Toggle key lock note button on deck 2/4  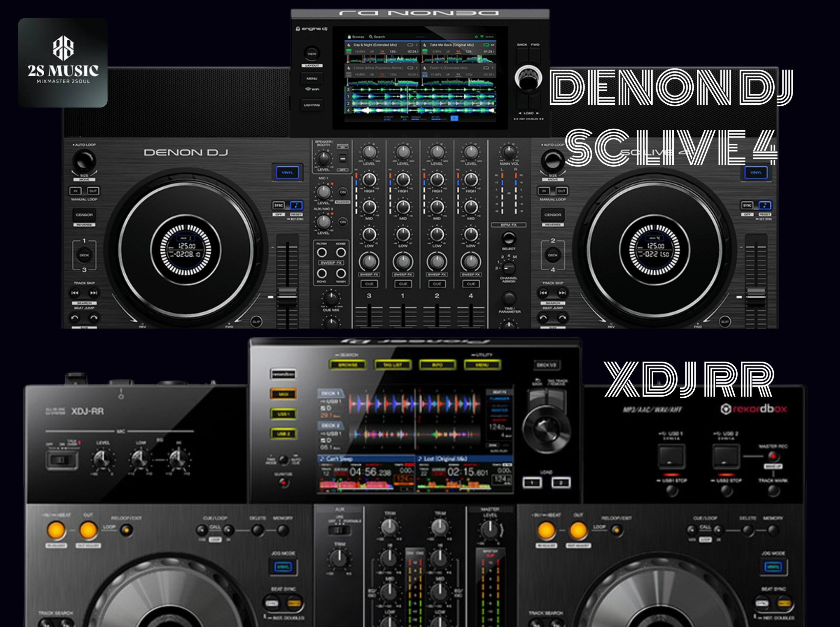(x=765, y=205)
